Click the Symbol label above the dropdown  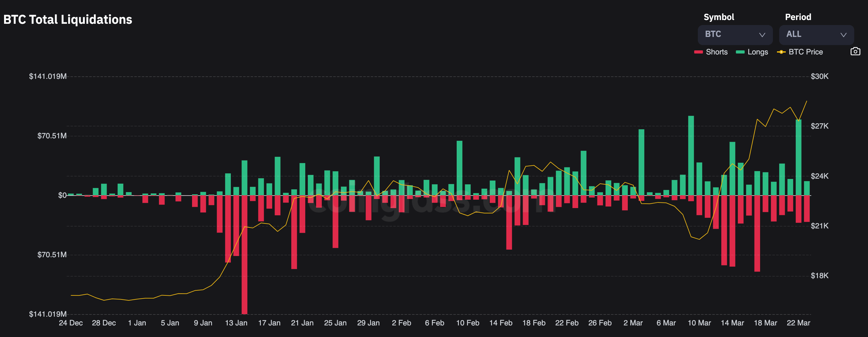(x=718, y=17)
